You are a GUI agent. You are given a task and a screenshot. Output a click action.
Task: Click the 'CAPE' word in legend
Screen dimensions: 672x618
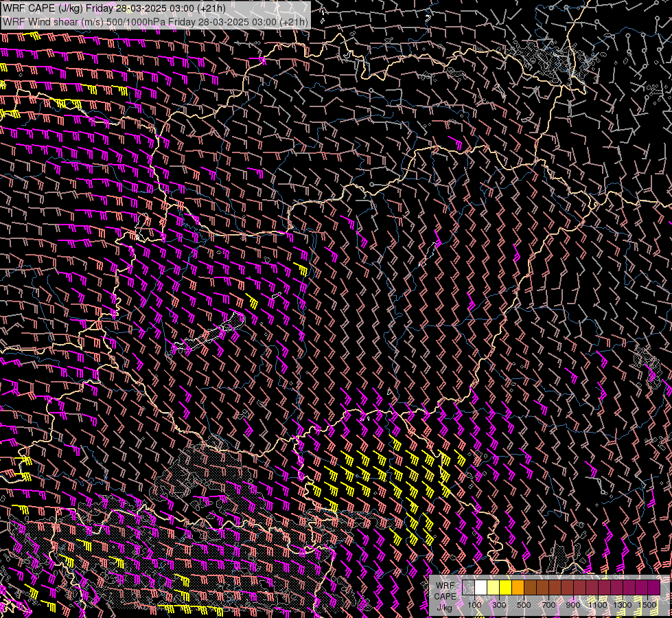pyautogui.click(x=445, y=596)
